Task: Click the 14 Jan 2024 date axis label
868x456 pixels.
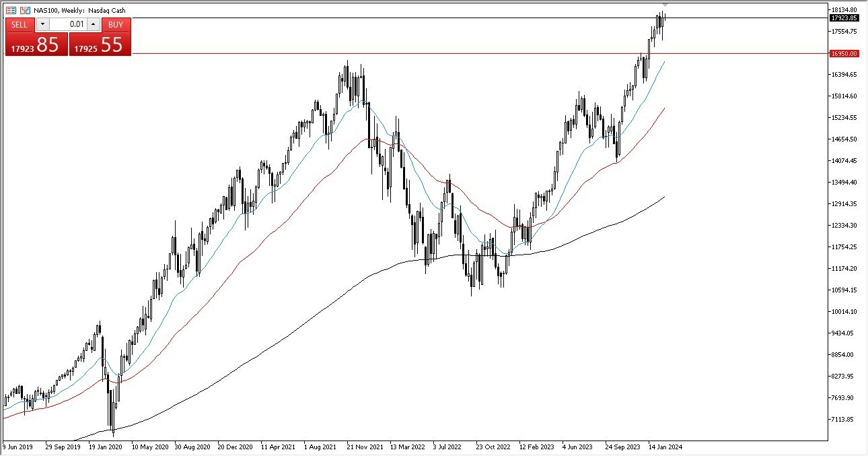Action: click(x=666, y=447)
